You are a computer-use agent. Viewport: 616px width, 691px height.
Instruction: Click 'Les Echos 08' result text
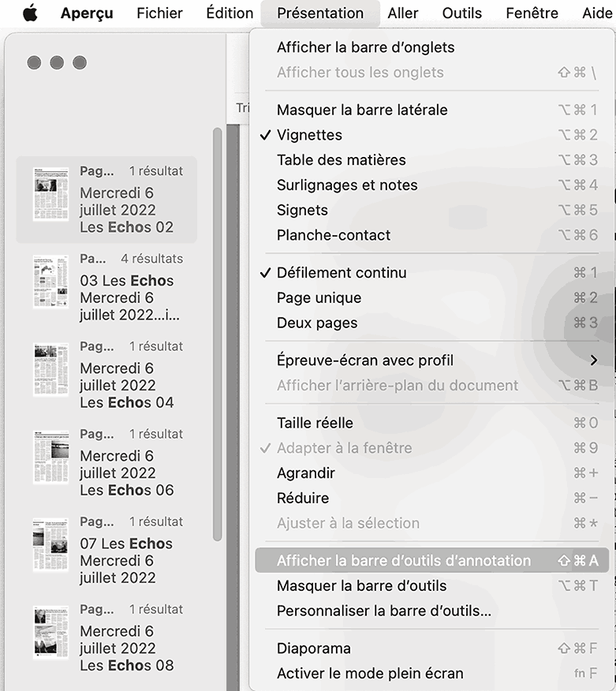(x=127, y=666)
